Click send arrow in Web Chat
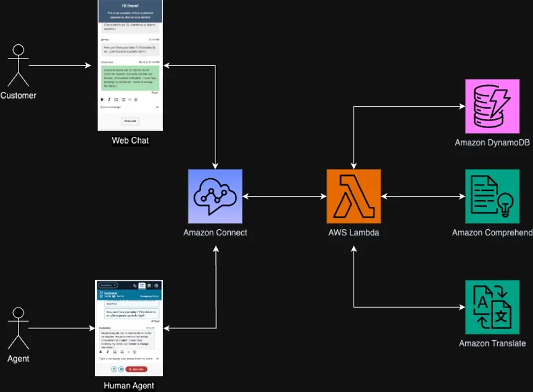Image resolution: width=533 pixels, height=392 pixels. (x=157, y=107)
